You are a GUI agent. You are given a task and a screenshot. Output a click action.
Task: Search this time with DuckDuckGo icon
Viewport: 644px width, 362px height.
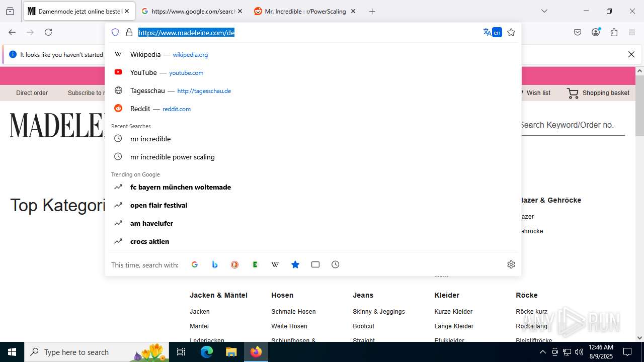pyautogui.click(x=235, y=264)
